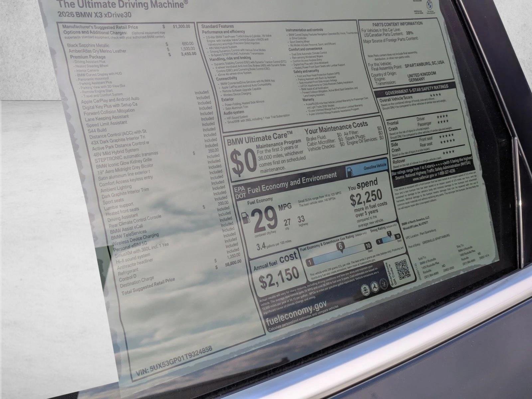532x399 pixels.
Task: Click 'BMW TeleServices' line
Action: point(128,235)
